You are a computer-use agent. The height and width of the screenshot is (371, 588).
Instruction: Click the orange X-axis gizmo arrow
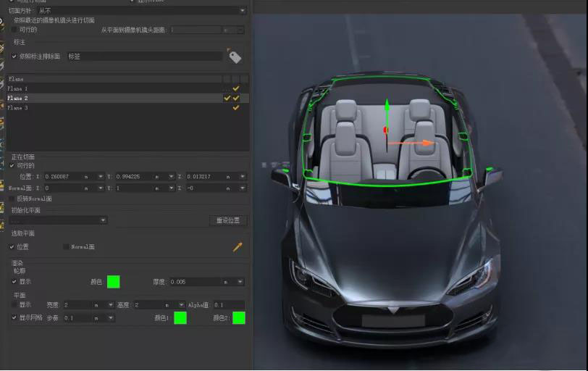tap(427, 143)
